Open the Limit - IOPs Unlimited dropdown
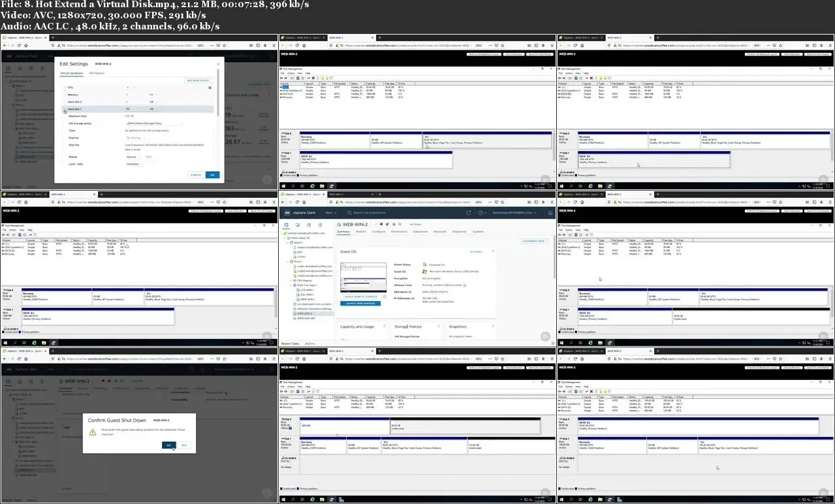This screenshot has width=835, height=504. 134,164
